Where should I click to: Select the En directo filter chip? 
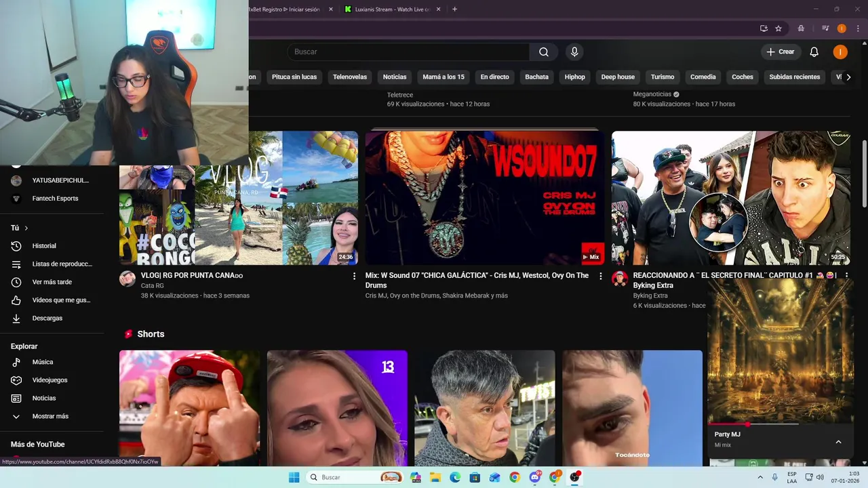coord(494,77)
